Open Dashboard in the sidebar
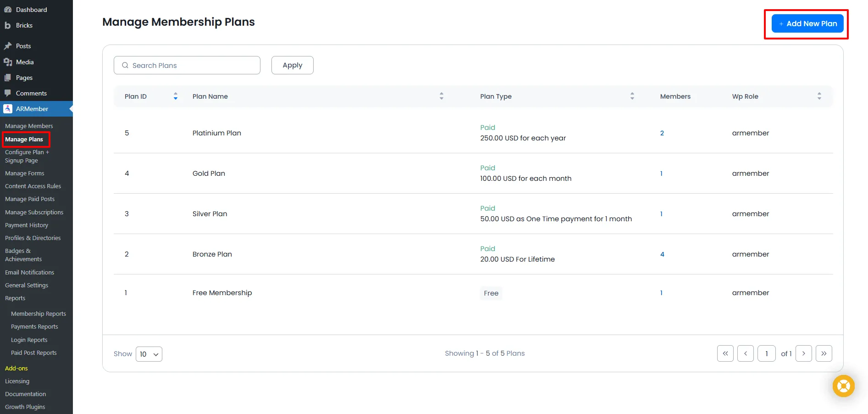This screenshot has width=868, height=414. click(x=31, y=10)
